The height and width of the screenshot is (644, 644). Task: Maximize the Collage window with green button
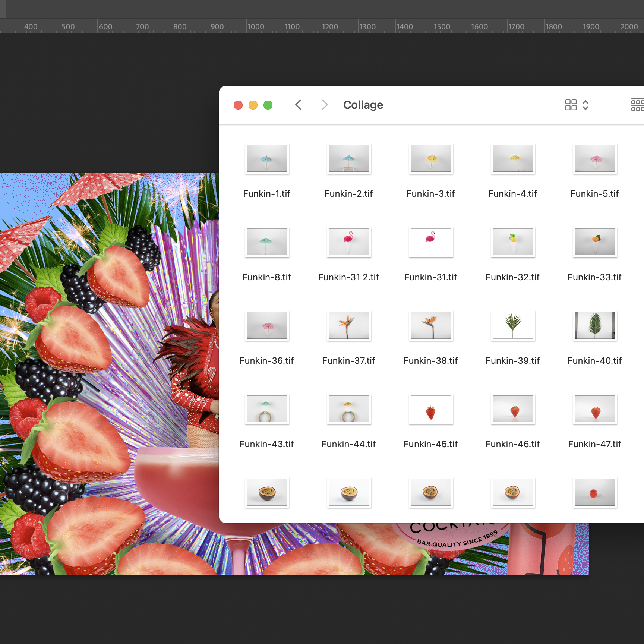tap(268, 105)
